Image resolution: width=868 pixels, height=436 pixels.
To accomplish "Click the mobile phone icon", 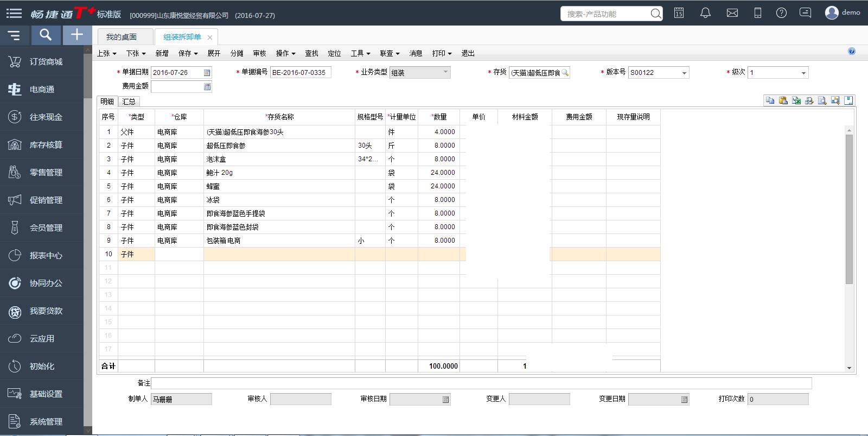I will click(758, 13).
